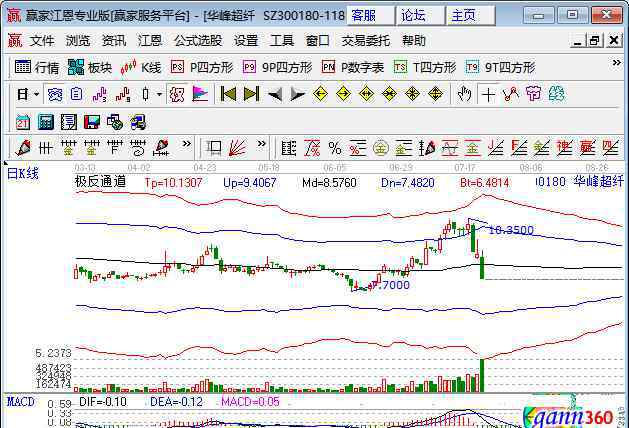Click the 主页 homepage button

point(471,16)
